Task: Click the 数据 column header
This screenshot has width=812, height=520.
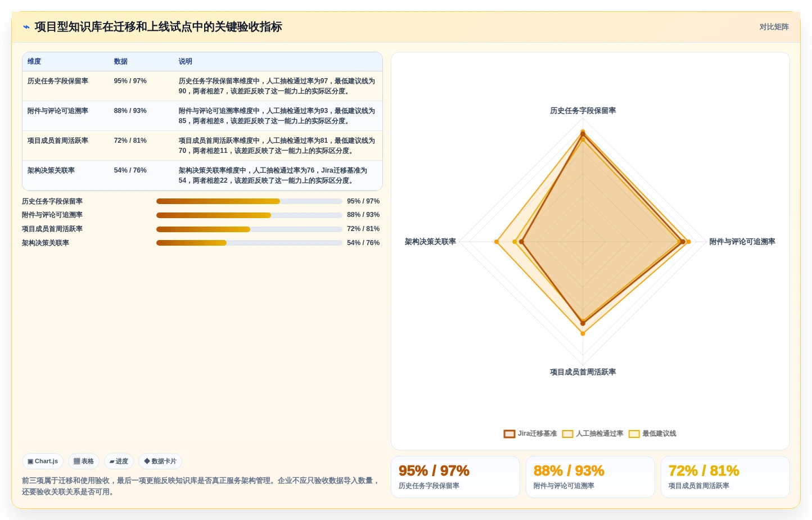Action: [121, 62]
